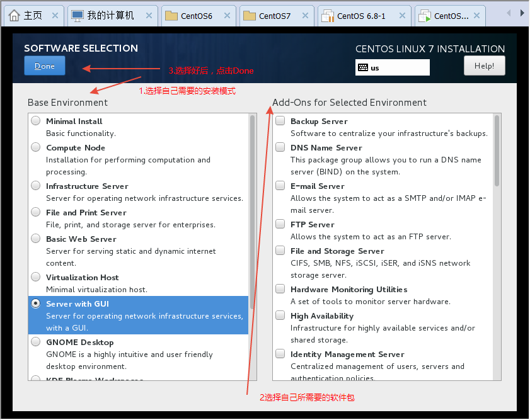530x420 pixels.
Task: Close the CentOS 6.8-1 tab
Action: [402, 16]
